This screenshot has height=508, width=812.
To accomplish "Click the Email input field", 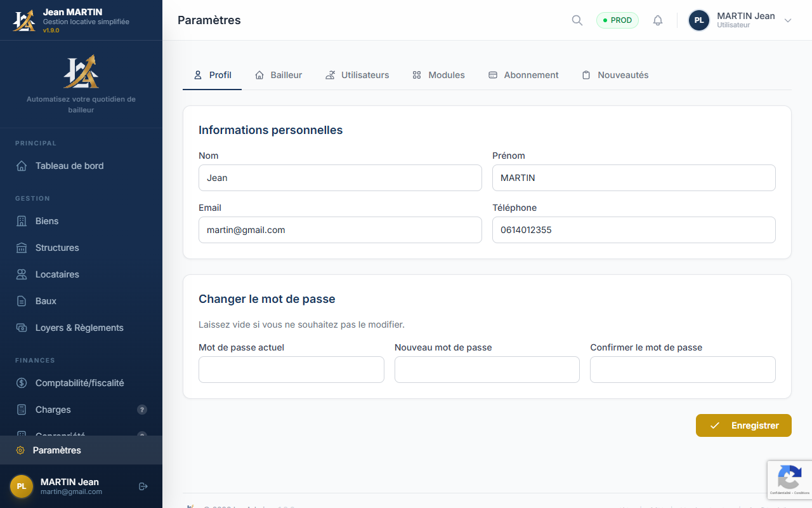I will tap(340, 230).
